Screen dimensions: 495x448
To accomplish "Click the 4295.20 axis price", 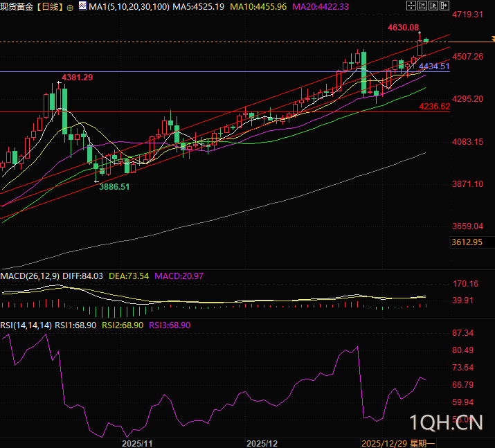I will (467, 99).
